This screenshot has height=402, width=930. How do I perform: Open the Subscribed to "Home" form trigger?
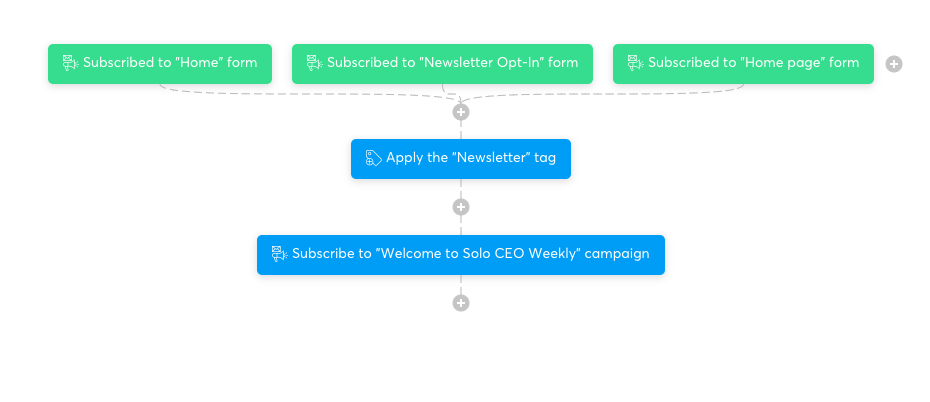pos(160,63)
